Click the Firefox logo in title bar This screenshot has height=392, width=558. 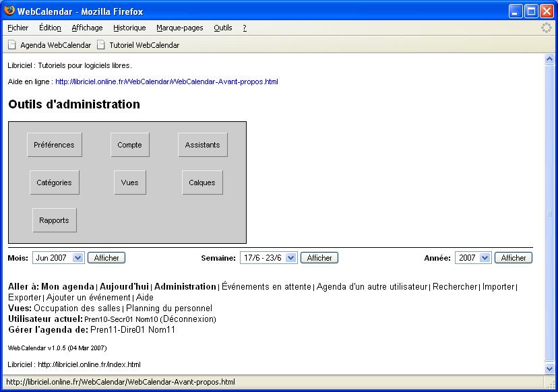click(x=9, y=11)
